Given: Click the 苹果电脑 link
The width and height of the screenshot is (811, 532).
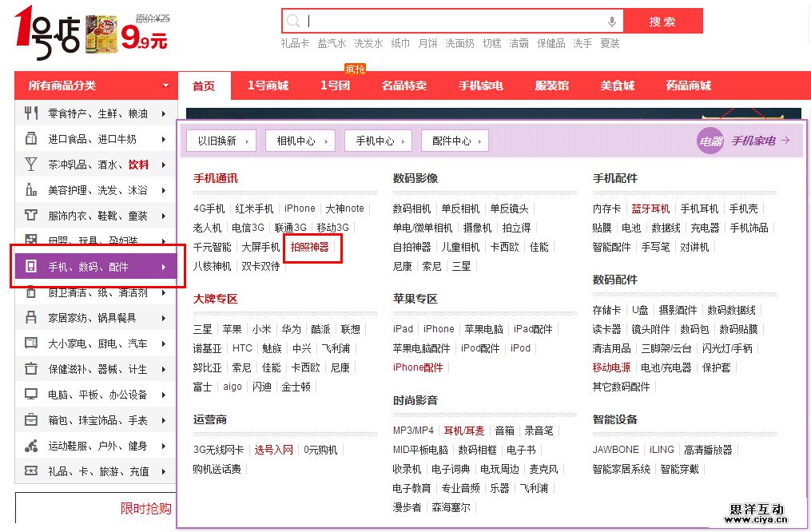Looking at the screenshot, I should pos(483,329).
